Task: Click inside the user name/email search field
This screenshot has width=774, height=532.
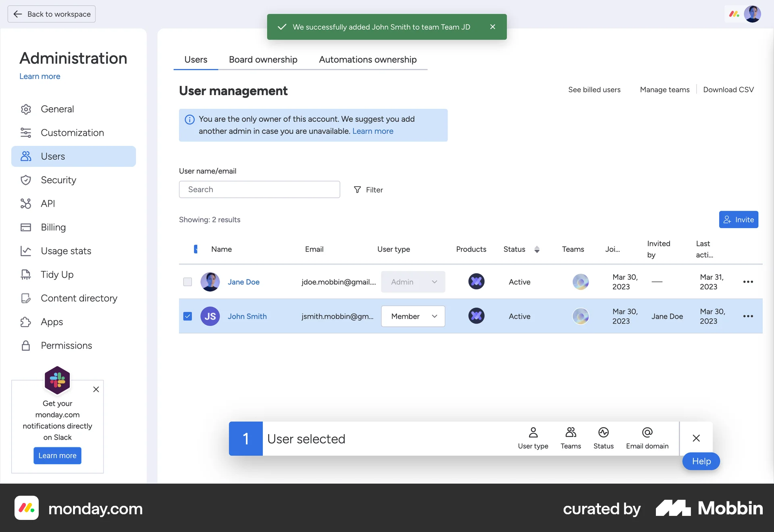Action: [259, 189]
